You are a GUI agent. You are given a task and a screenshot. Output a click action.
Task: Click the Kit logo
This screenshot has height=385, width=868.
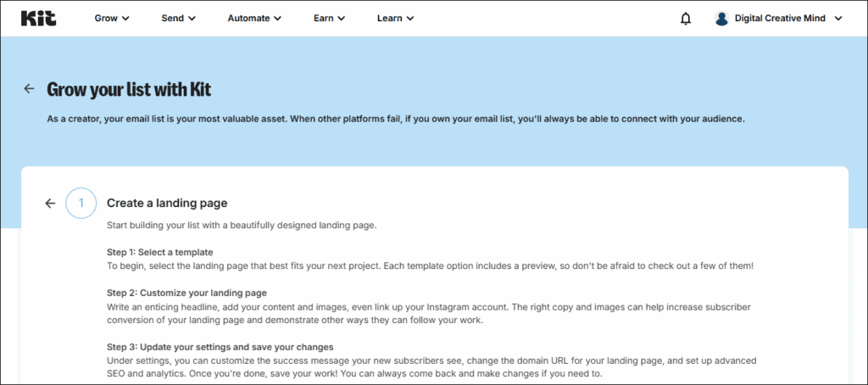38,19
